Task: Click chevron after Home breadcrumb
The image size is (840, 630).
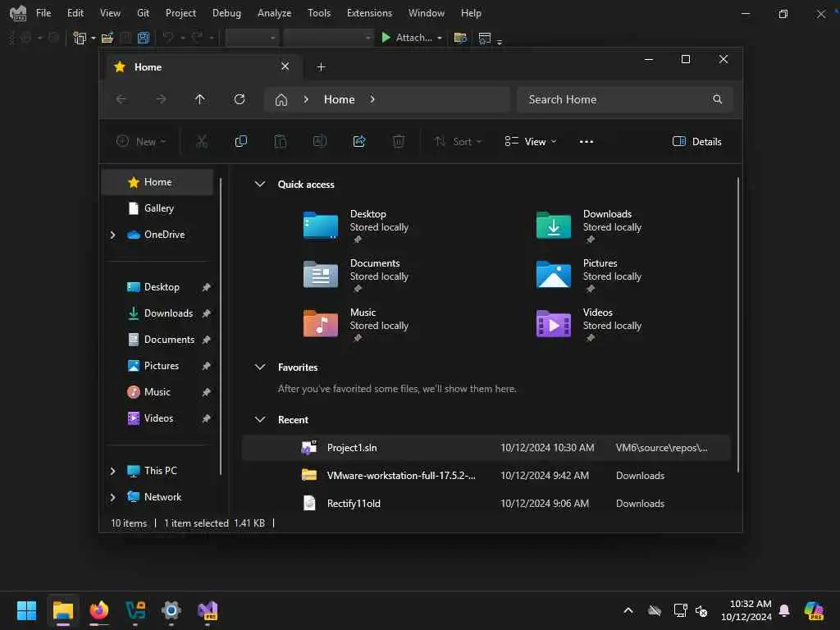Action: coord(372,99)
